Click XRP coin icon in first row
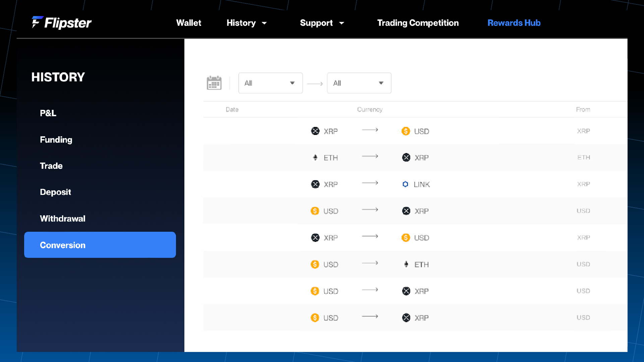 tap(315, 131)
